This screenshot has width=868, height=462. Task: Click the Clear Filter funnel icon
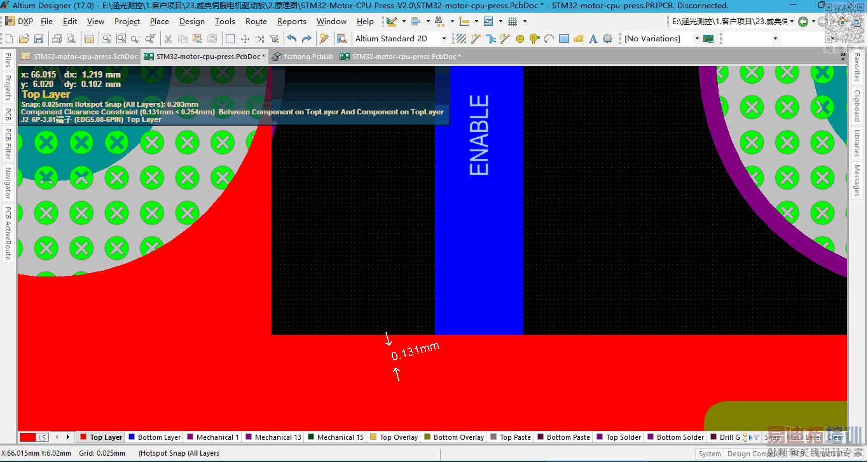[x=275, y=39]
